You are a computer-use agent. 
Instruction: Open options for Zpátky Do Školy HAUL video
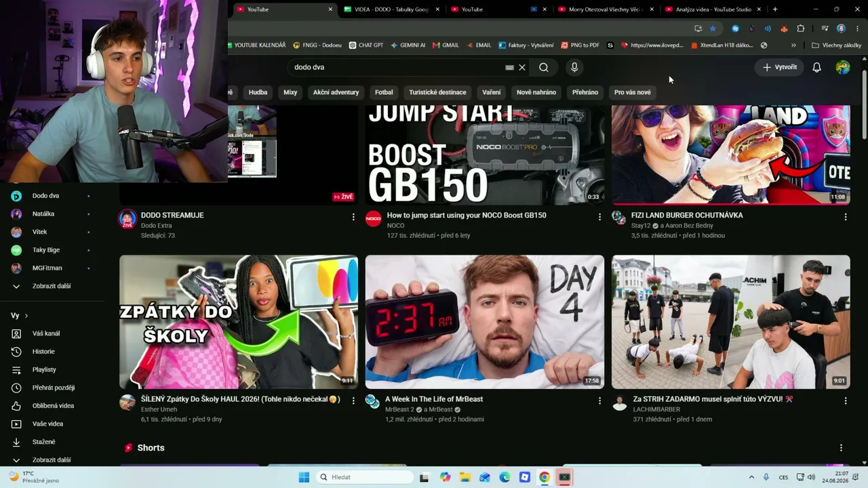pos(353,401)
